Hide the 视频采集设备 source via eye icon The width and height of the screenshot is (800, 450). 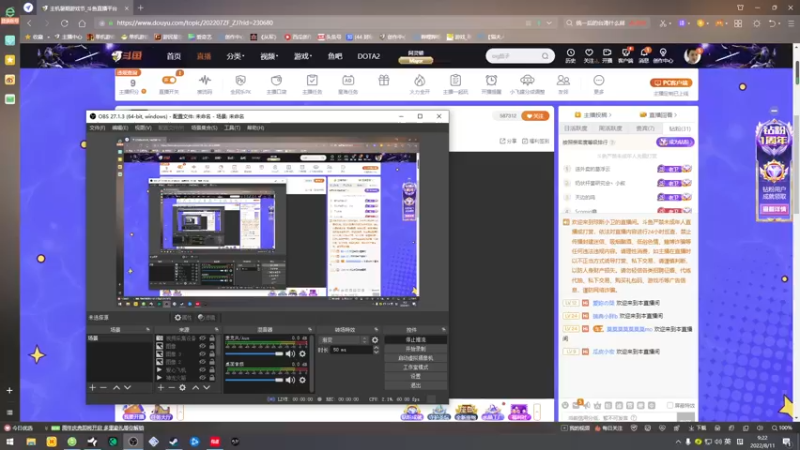[x=203, y=338]
